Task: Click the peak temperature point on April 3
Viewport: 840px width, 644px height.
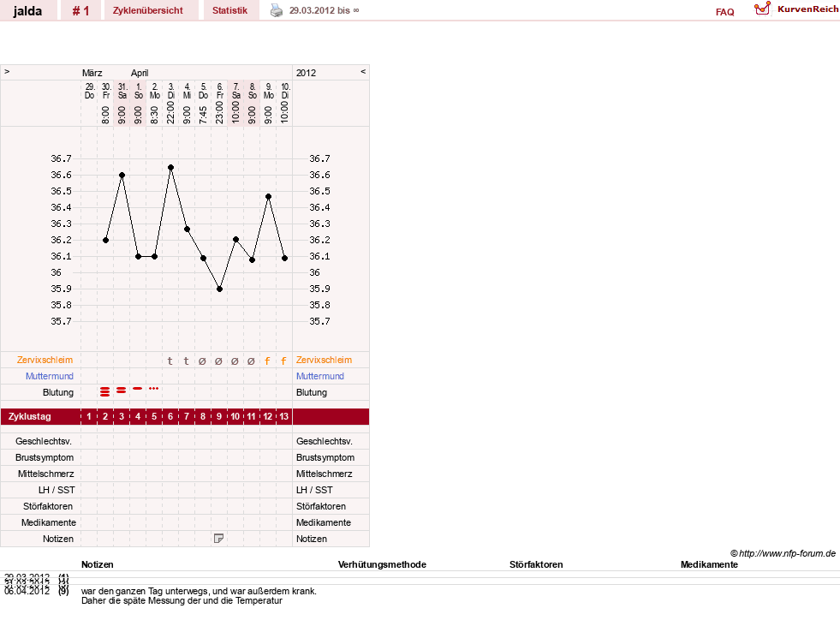Action: click(x=171, y=168)
